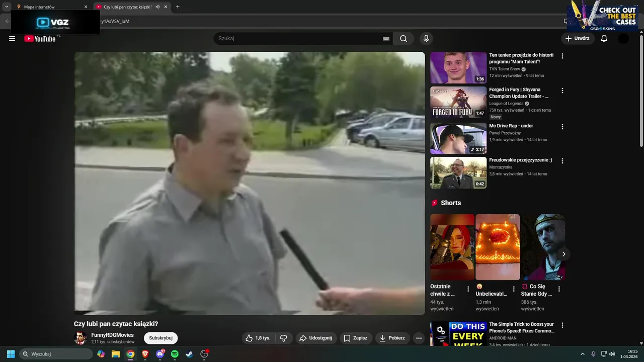Open a new browser tab
Screen dimensions: 644x362
click(x=178, y=7)
